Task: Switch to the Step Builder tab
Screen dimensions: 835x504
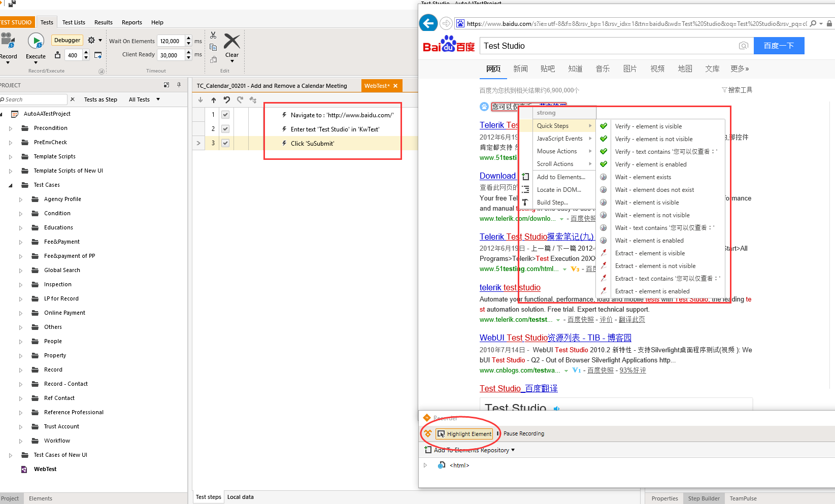Action: pyautogui.click(x=704, y=498)
